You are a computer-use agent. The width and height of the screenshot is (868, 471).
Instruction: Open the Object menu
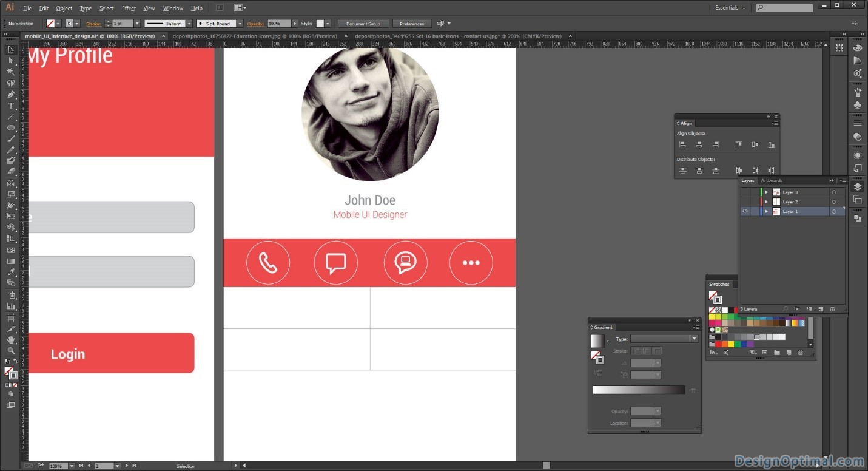point(64,8)
